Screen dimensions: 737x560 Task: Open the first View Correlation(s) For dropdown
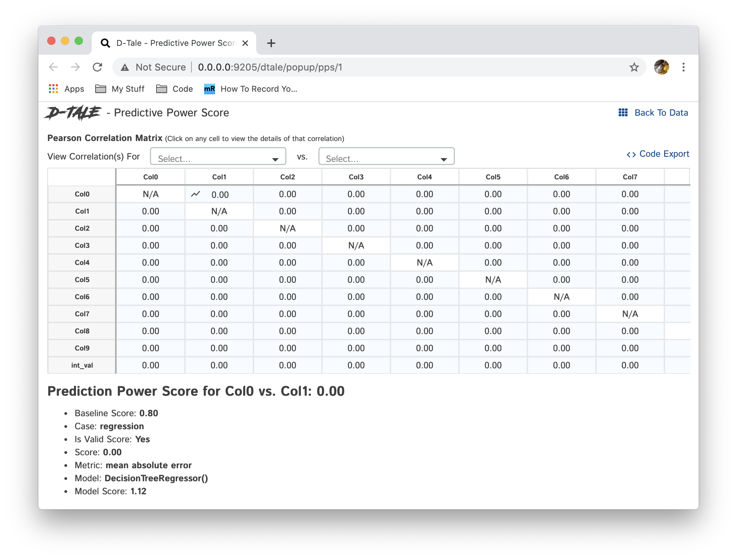[x=218, y=157]
